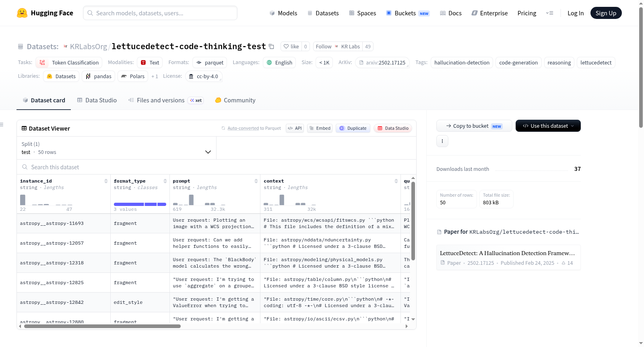Click the API button in Dataset Viewer
Image resolution: width=644 pixels, height=347 pixels.
click(295, 128)
